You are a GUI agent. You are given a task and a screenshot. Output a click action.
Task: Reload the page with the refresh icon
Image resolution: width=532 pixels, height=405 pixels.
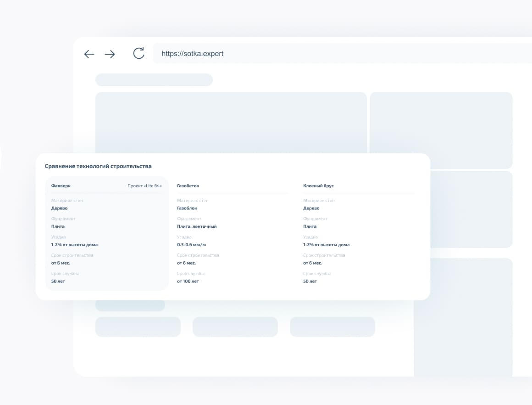tap(139, 53)
